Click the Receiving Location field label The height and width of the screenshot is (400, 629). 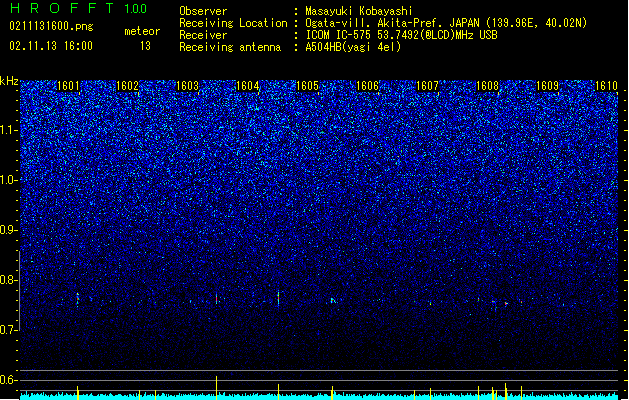point(233,23)
